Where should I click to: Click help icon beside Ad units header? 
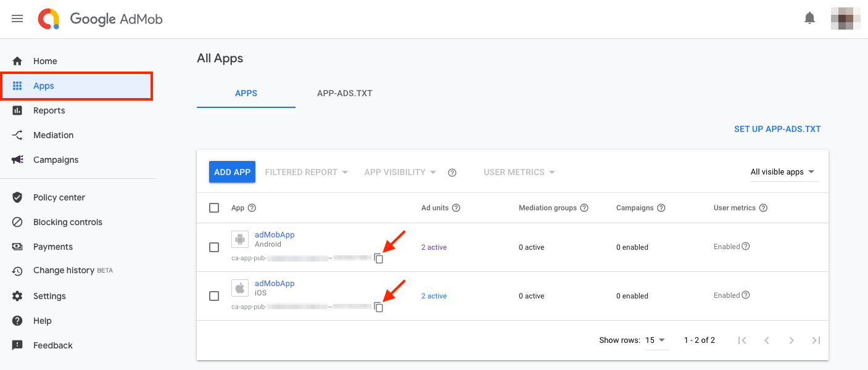(456, 208)
